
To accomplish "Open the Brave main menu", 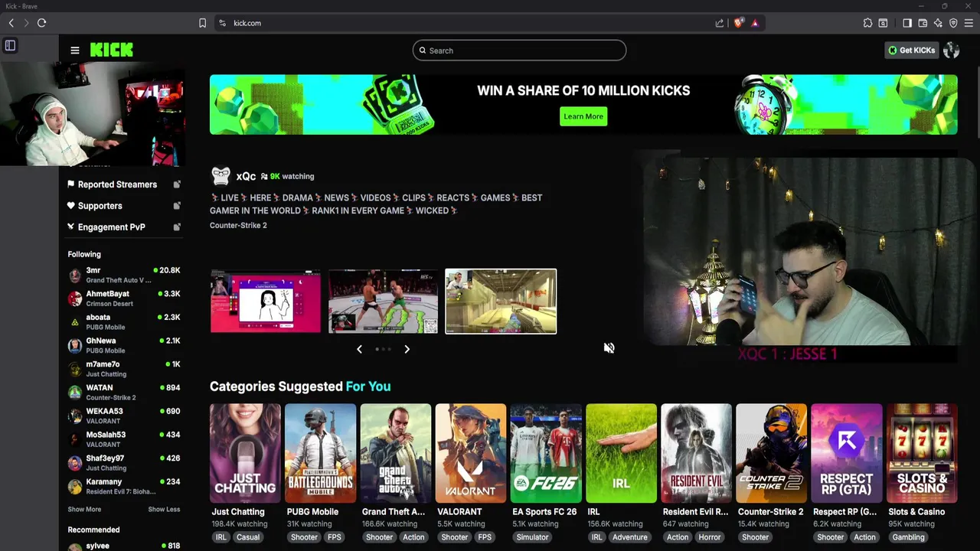I will (x=969, y=23).
